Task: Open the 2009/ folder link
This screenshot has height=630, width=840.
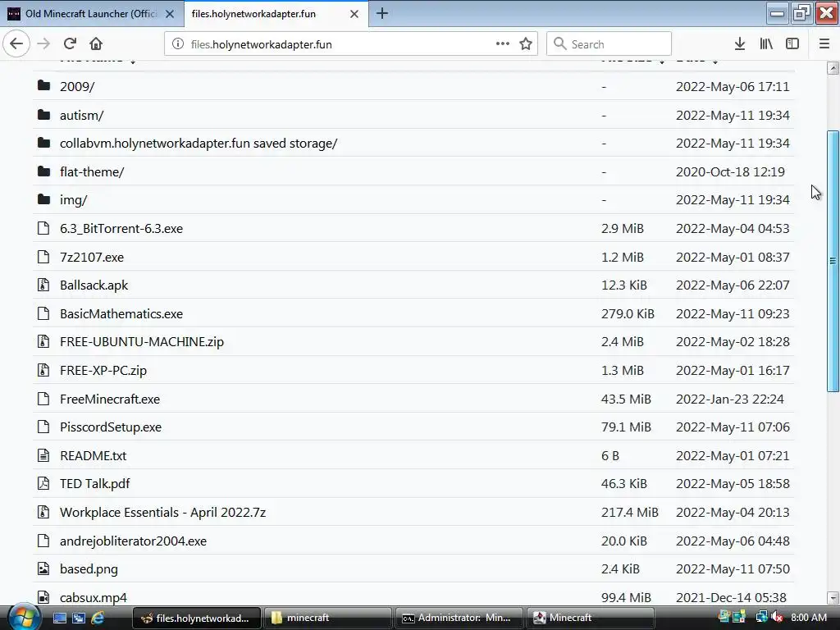Action: pyautogui.click(x=77, y=86)
